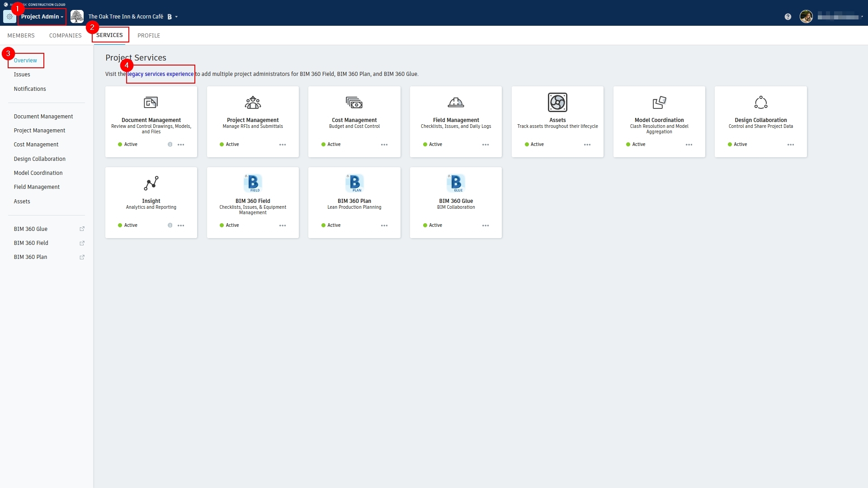The image size is (868, 488).
Task: Click the Document Management service icon
Action: click(151, 103)
